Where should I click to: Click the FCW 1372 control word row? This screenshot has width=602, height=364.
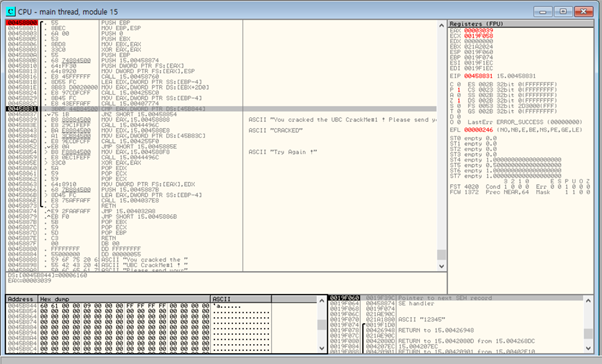pos(520,192)
